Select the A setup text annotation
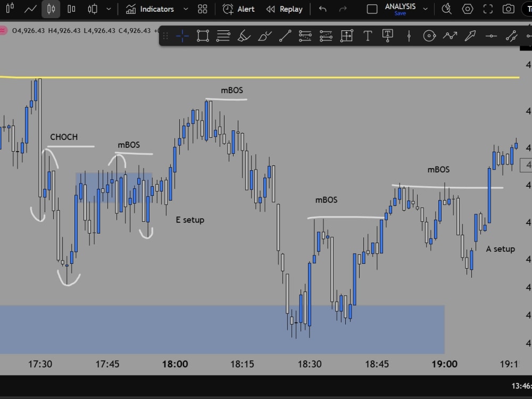The height and width of the screenshot is (399, 532). point(501,249)
